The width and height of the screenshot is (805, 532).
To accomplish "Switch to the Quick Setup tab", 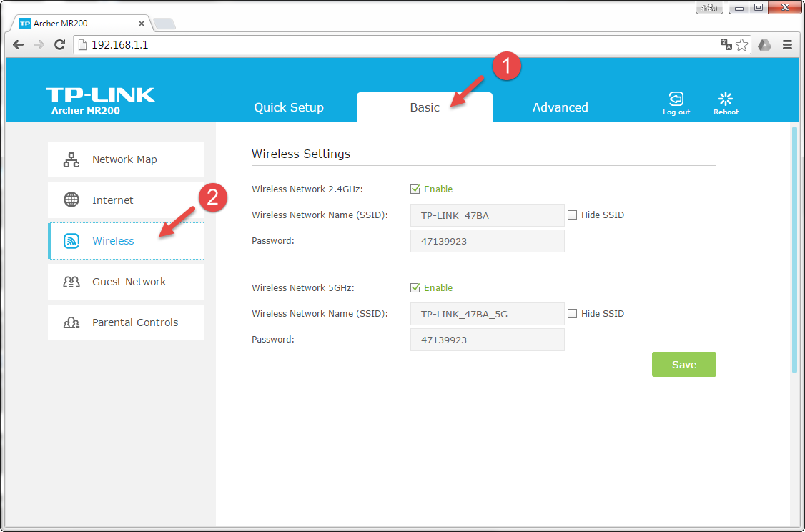I will [289, 107].
